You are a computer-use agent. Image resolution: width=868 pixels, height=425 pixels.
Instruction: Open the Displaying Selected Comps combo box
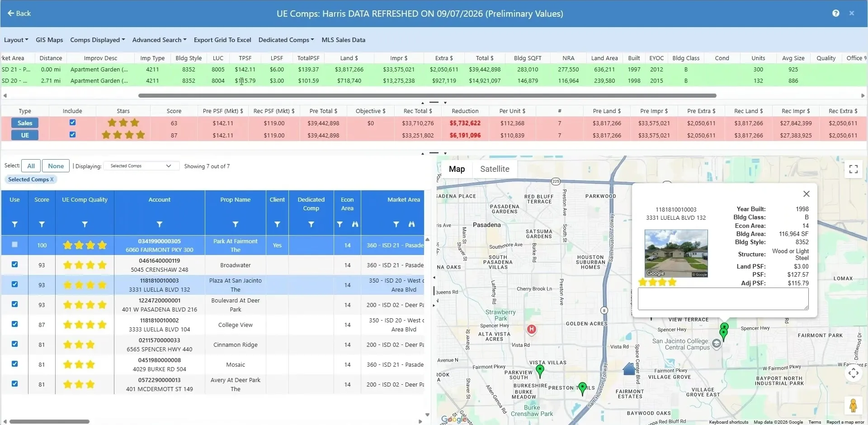point(141,166)
